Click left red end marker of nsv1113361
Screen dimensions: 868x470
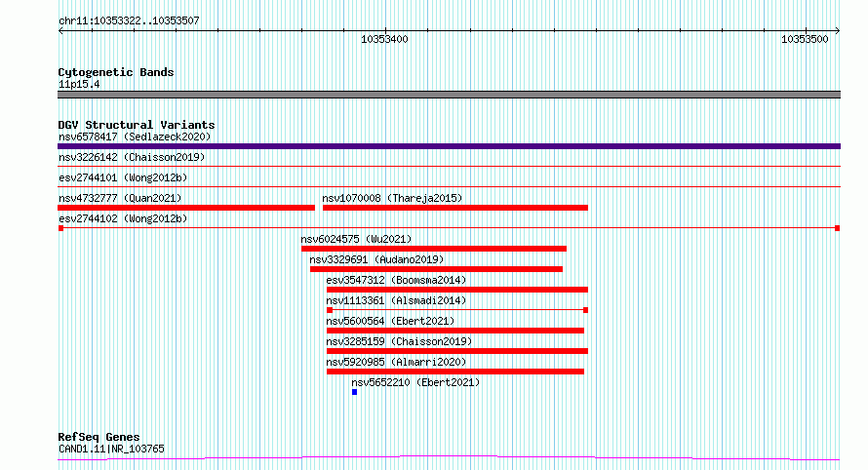tap(330, 310)
